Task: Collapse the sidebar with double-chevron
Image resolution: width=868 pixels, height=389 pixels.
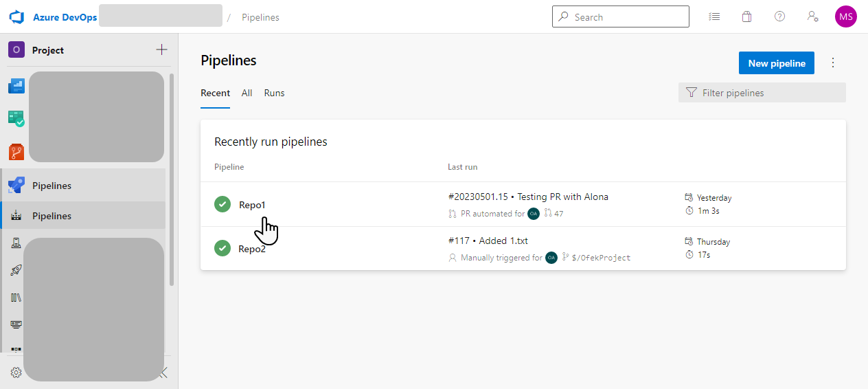Action: click(x=163, y=373)
